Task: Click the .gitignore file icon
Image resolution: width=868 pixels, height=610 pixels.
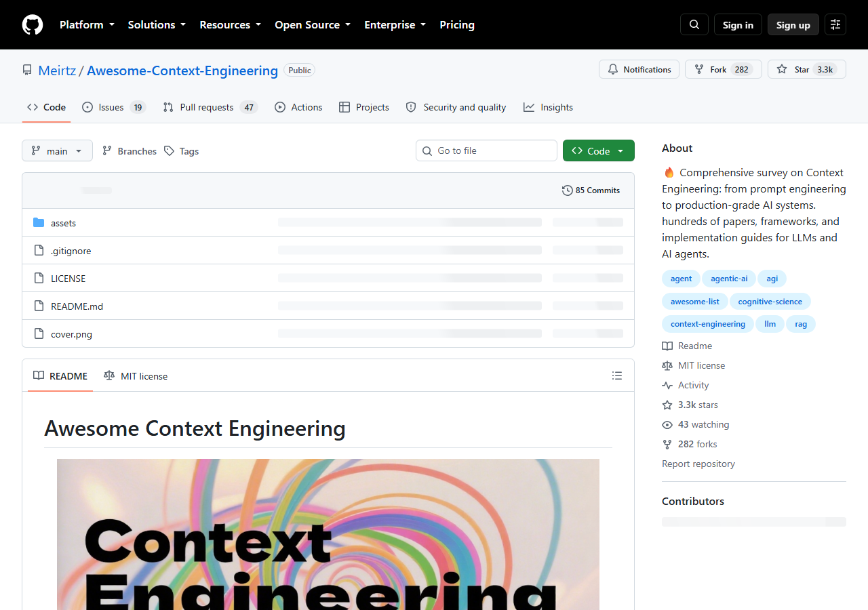Action: click(39, 251)
